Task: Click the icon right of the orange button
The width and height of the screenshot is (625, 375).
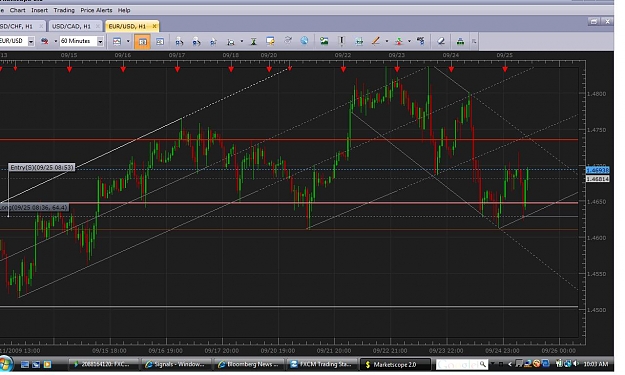Action: (x=160, y=41)
